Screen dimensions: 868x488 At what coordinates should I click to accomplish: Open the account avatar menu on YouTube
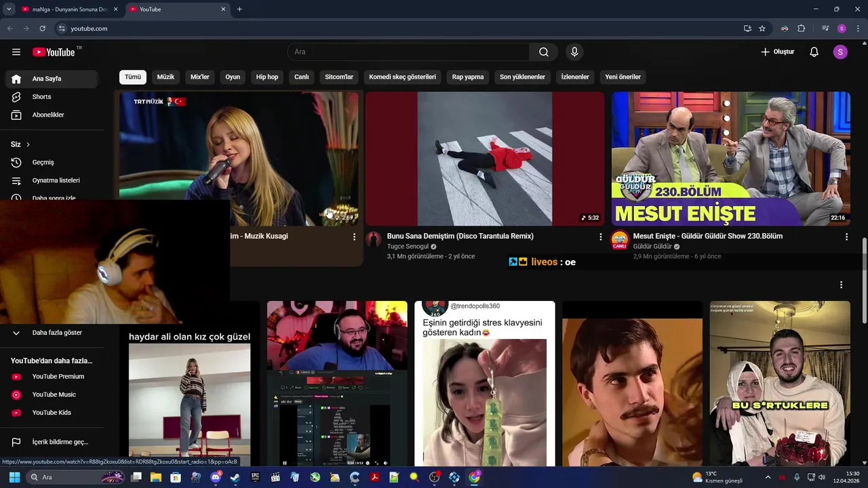841,52
